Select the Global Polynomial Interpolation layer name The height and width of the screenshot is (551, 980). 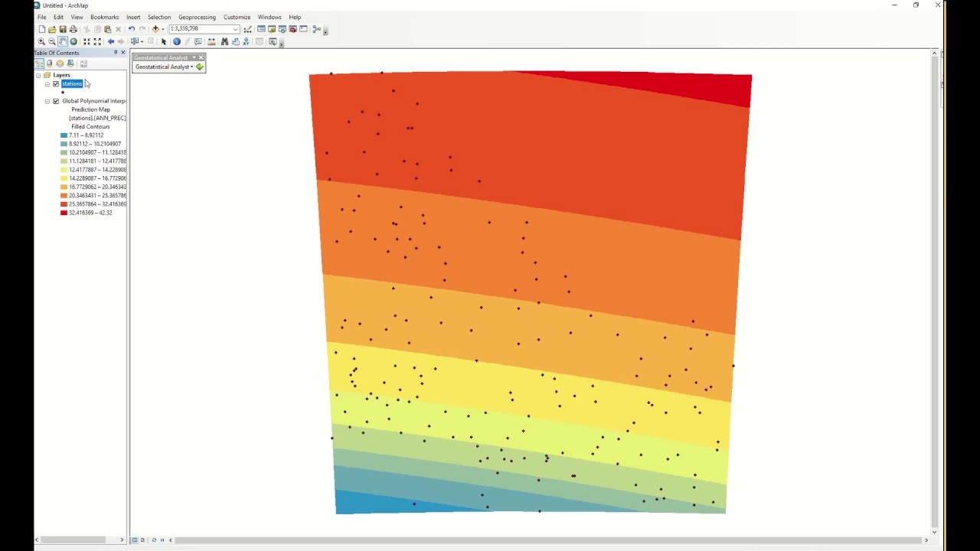(94, 101)
